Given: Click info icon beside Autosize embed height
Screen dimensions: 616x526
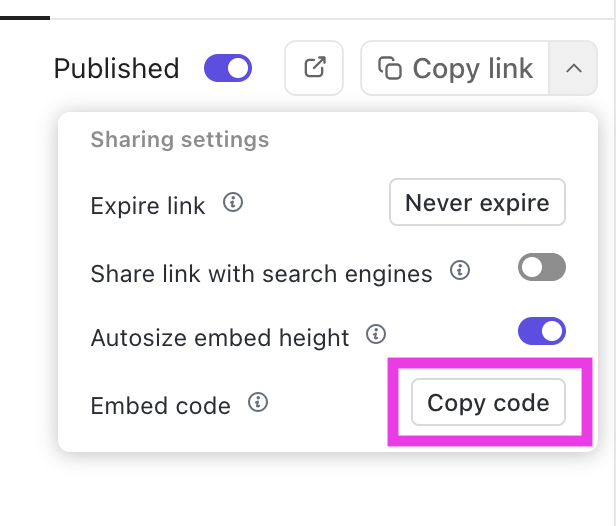Looking at the screenshot, I should tap(376, 335).
